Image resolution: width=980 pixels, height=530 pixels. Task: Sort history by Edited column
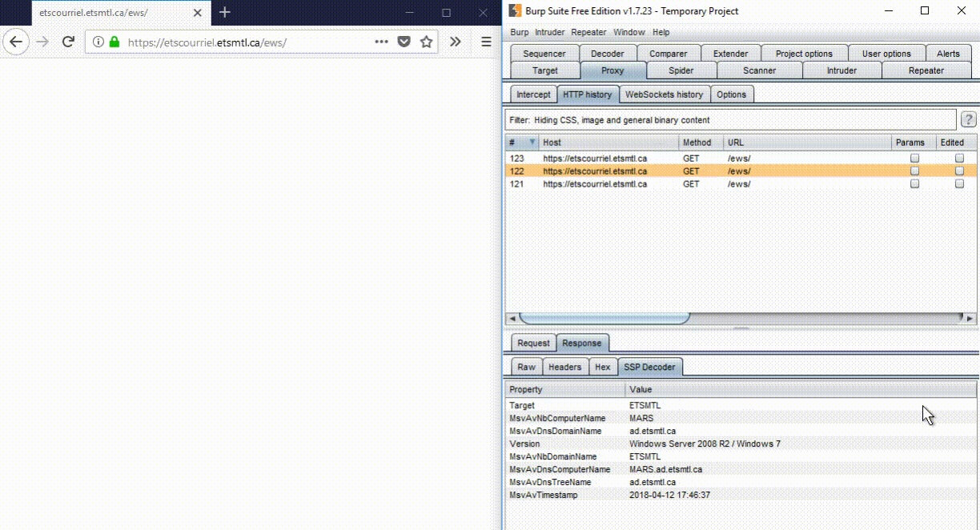pyautogui.click(x=957, y=143)
